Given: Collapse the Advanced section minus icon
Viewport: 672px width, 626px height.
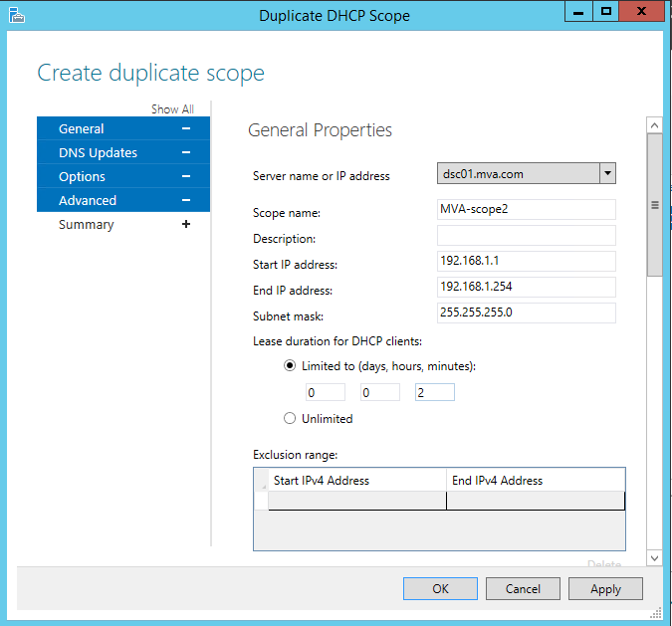Looking at the screenshot, I should 186,200.
